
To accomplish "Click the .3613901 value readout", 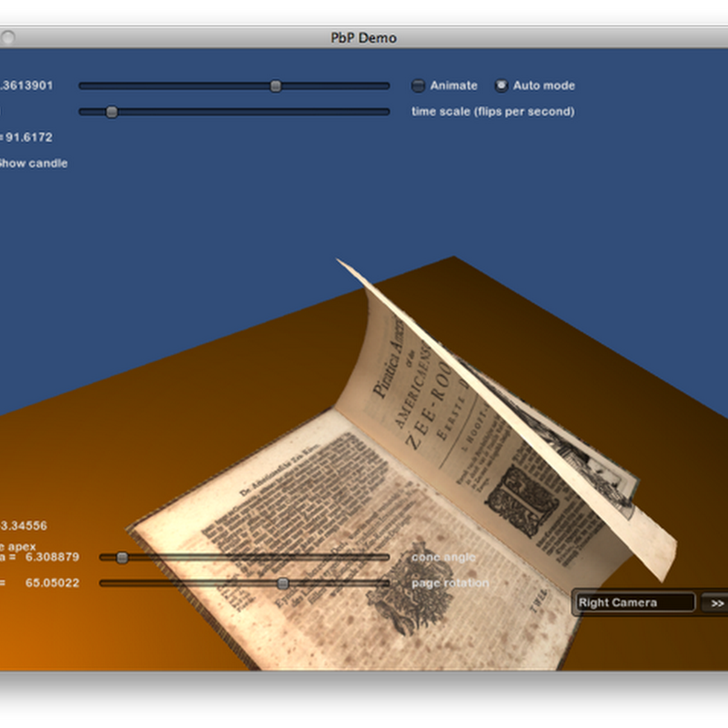I will [26, 86].
